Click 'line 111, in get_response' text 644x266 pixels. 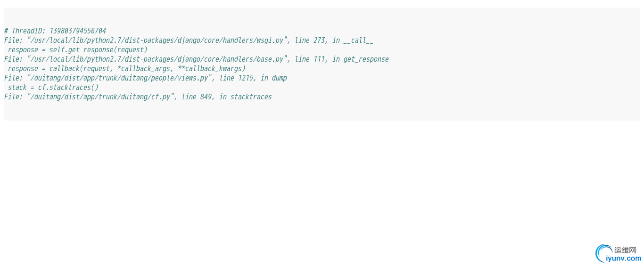coord(342,59)
